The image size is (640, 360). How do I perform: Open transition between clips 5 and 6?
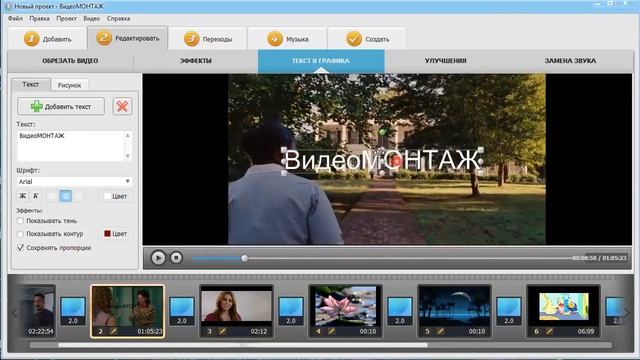509,311
